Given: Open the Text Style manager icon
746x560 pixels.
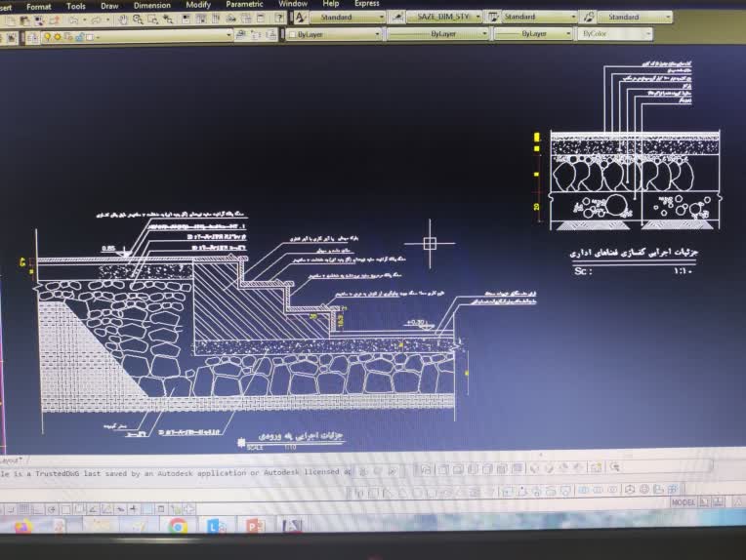Looking at the screenshot, I should (x=300, y=18).
